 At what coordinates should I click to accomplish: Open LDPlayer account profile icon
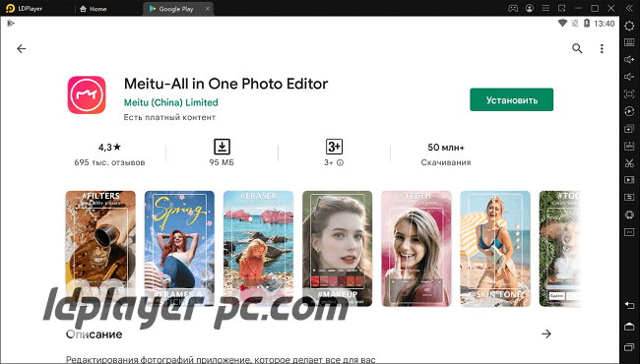point(530,8)
